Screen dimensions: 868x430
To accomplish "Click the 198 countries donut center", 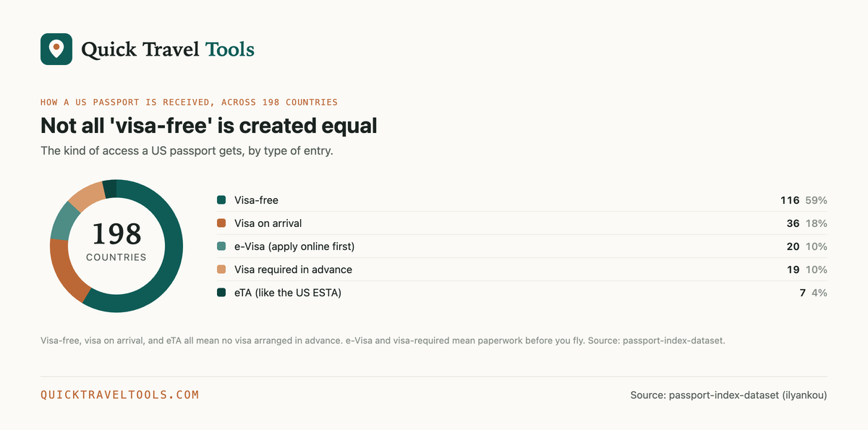I will click(x=116, y=241).
